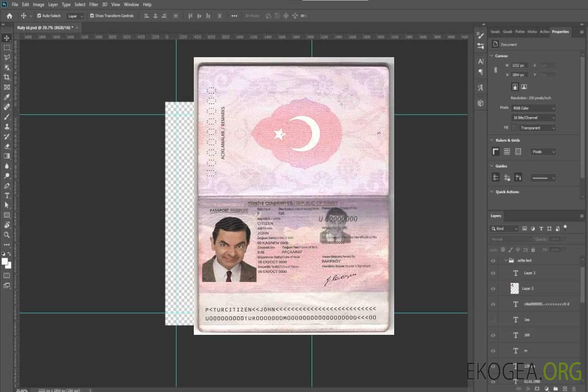Screen dimensions: 588x392
Task: Hide the 'edite text' group
Action: click(x=493, y=261)
